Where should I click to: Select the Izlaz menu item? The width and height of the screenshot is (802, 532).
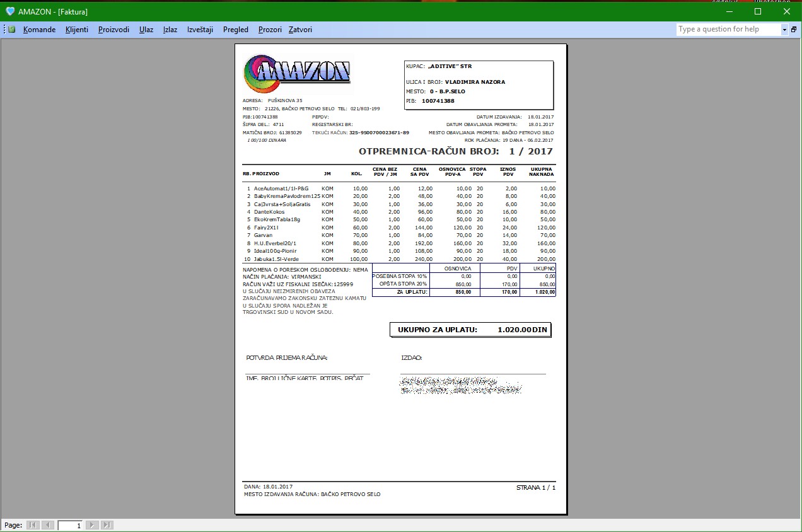[170, 30]
